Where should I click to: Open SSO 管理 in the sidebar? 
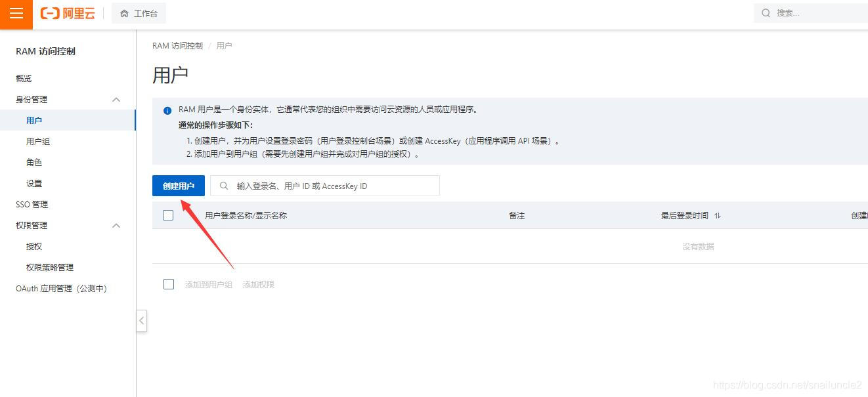tap(32, 205)
